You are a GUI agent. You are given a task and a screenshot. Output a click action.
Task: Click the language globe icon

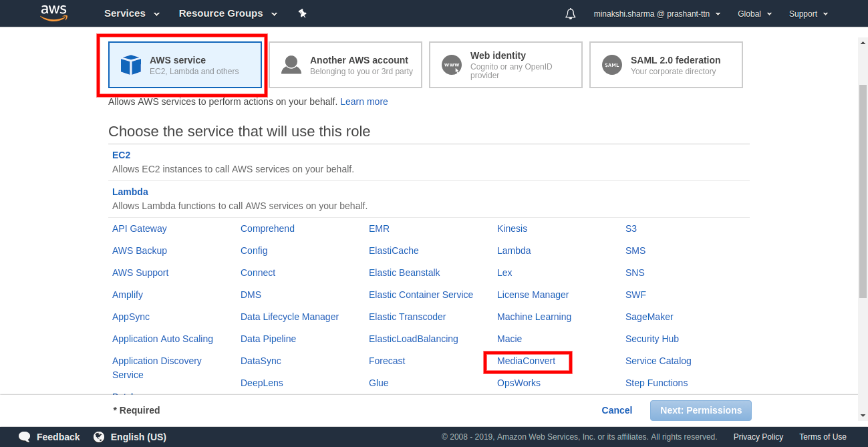[99, 437]
